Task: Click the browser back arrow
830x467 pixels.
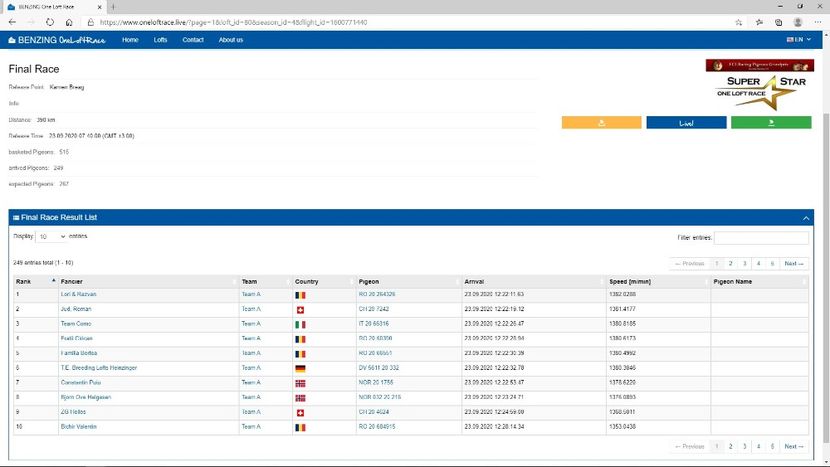Action: click(x=13, y=22)
